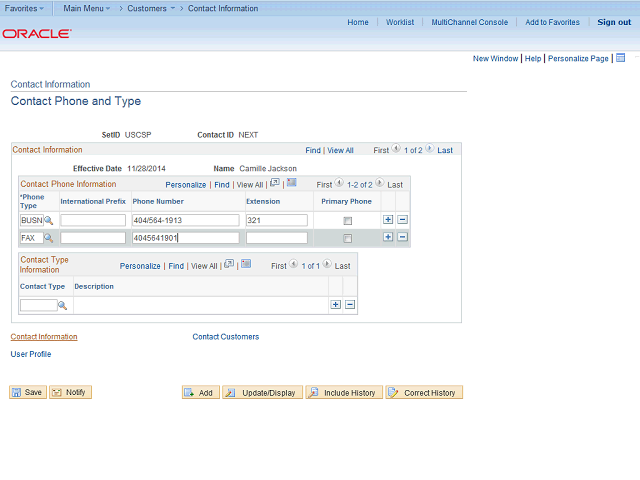
Task: Click Add to Favorites
Action: pos(552,22)
